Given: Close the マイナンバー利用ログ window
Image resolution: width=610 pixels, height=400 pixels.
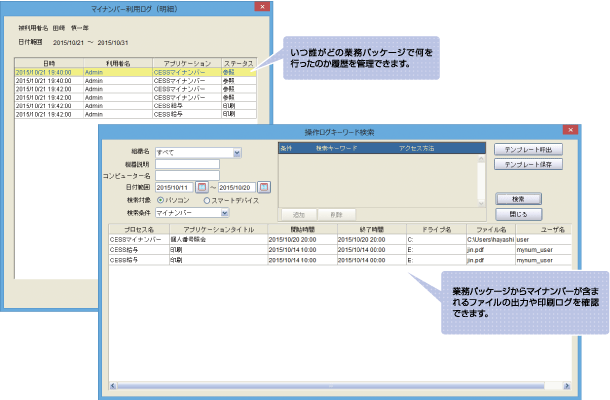Looking at the screenshot, I should coord(262,7).
